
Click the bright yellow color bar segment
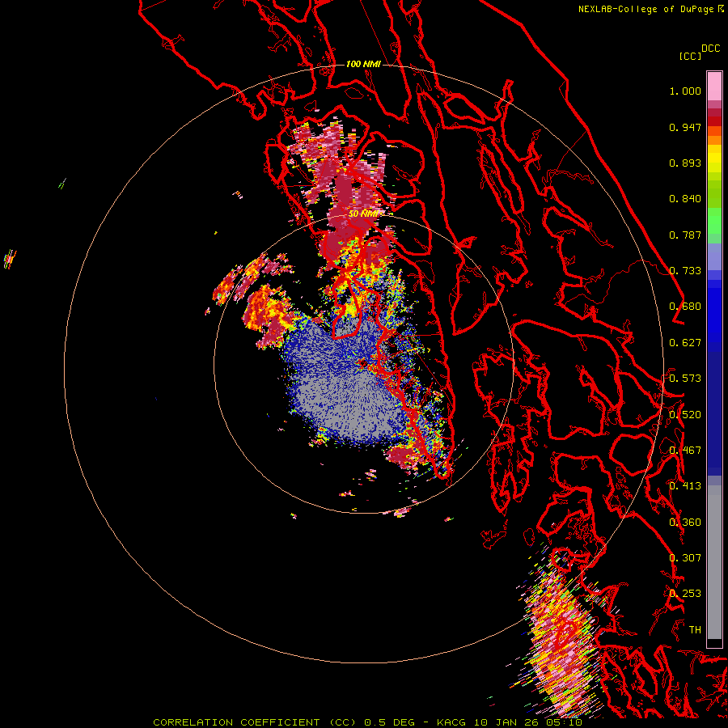[x=714, y=159]
